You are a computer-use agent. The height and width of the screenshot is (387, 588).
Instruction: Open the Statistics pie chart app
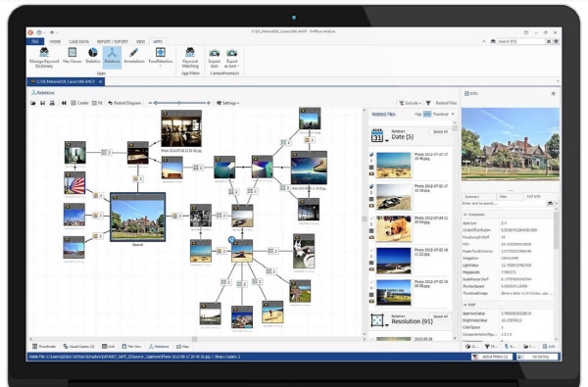[93, 55]
